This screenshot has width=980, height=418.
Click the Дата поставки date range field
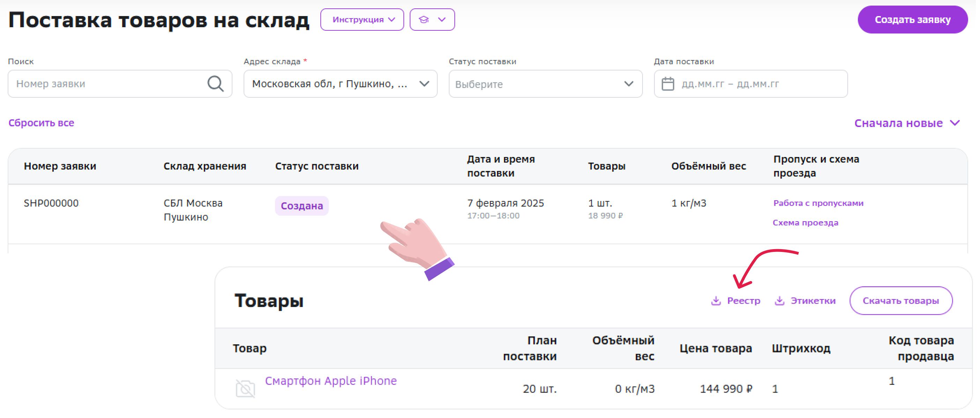[x=757, y=84]
